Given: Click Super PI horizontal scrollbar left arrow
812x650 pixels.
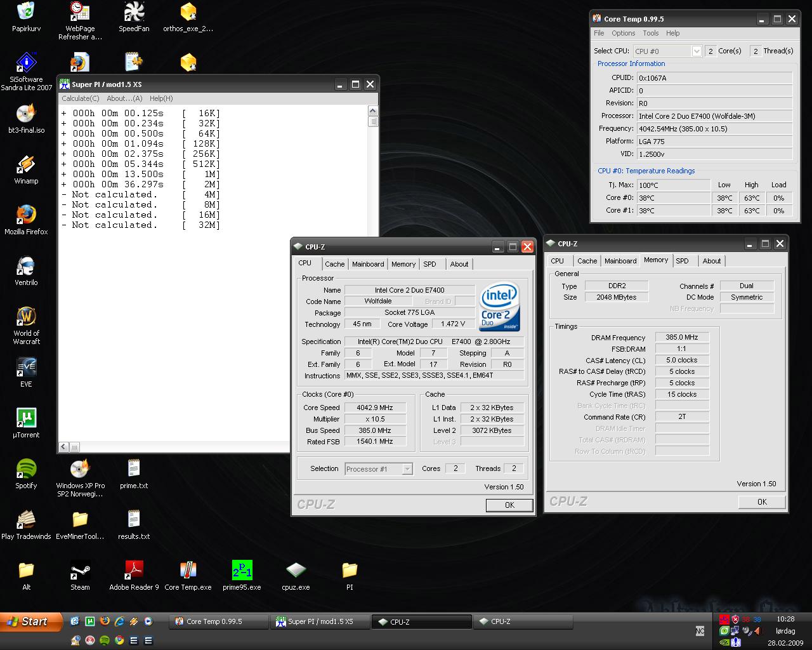Looking at the screenshot, I should pos(63,447).
